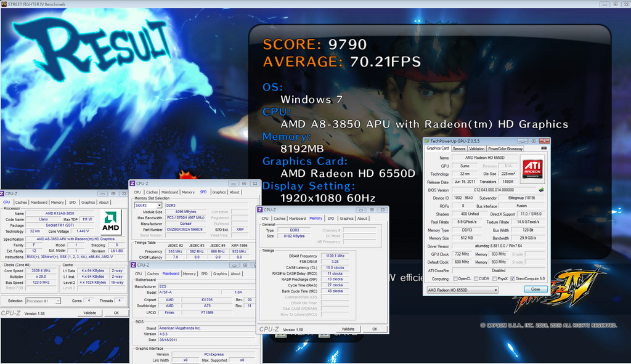Click OK in the CPU-Z processor window

coord(116,313)
